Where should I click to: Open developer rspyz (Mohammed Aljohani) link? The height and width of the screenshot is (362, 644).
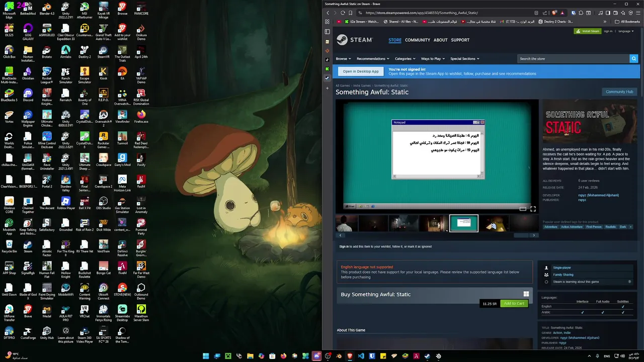599,195
